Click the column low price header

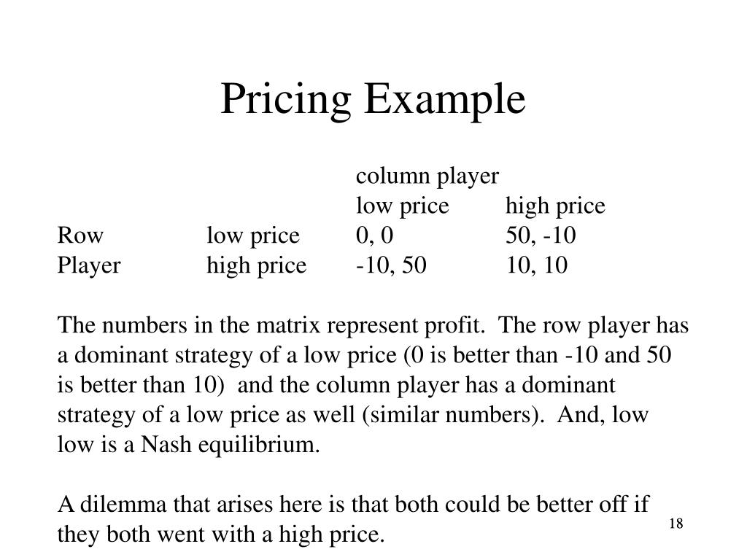[402, 206]
